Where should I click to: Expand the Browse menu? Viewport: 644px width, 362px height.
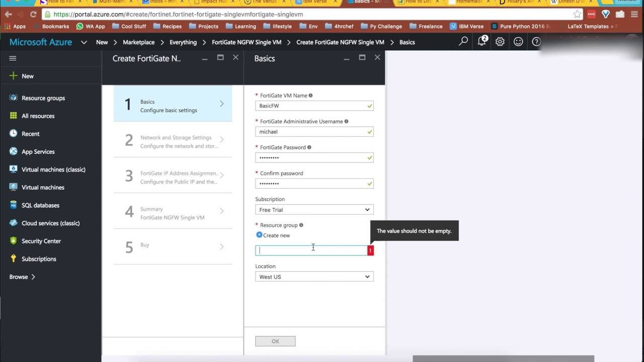tap(22, 277)
